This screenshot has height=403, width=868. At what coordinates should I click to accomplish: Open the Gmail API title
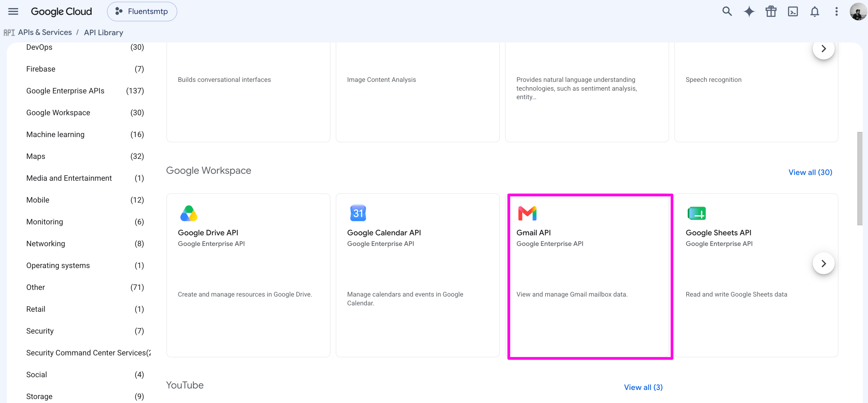pyautogui.click(x=533, y=233)
